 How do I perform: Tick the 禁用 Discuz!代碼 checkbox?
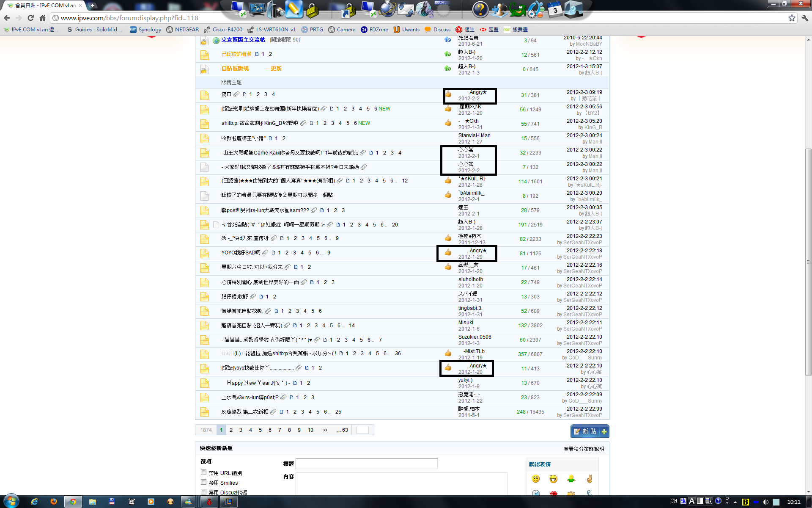[203, 492]
